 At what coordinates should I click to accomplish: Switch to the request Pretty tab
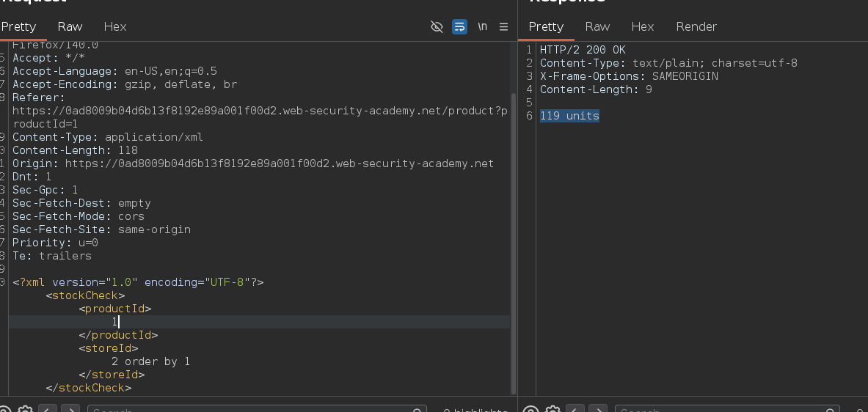(x=19, y=26)
